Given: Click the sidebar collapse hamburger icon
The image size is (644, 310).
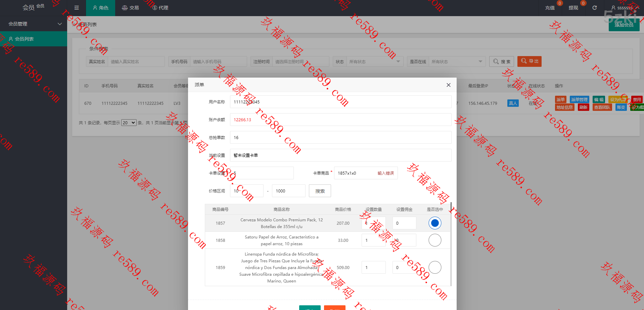Looking at the screenshot, I should (x=77, y=8).
